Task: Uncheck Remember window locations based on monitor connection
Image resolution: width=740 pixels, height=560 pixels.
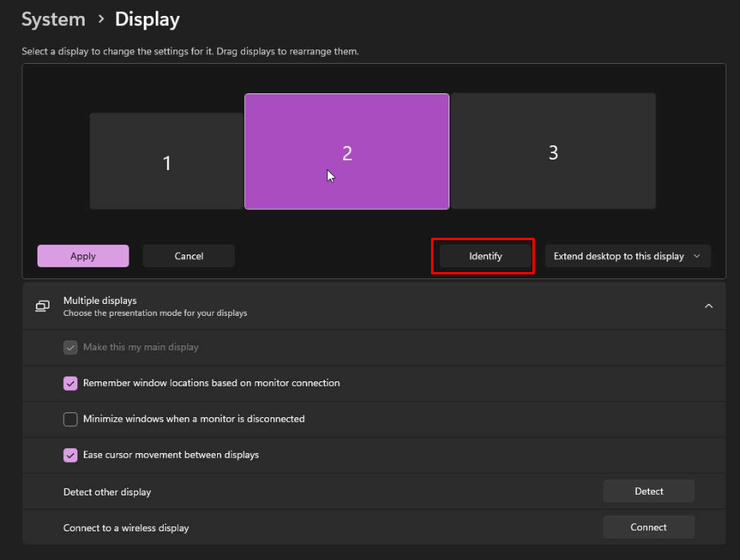Action: point(70,384)
